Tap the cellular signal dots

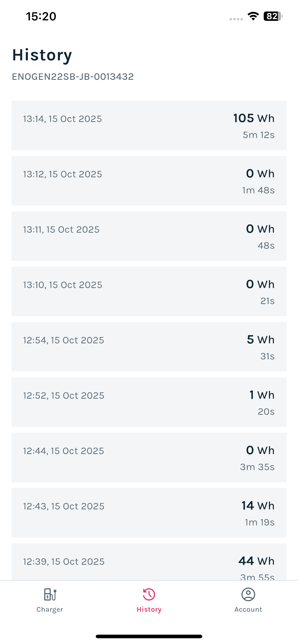[236, 19]
